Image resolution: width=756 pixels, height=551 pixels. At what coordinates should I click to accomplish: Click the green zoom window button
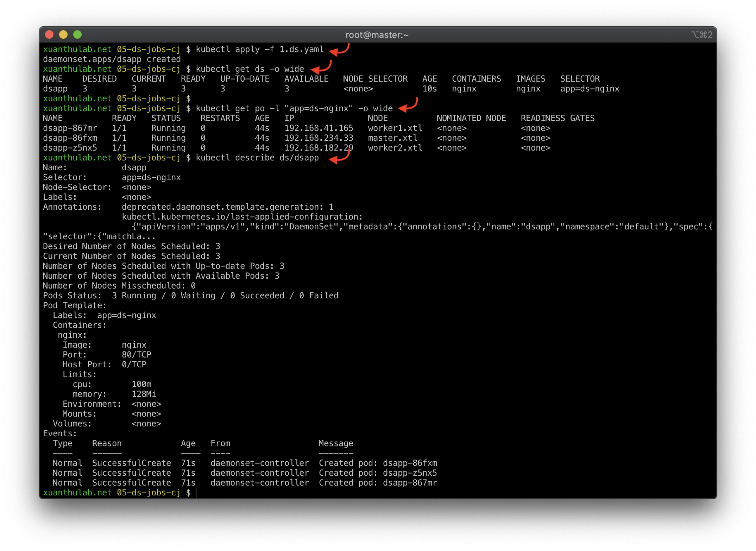coord(77,34)
